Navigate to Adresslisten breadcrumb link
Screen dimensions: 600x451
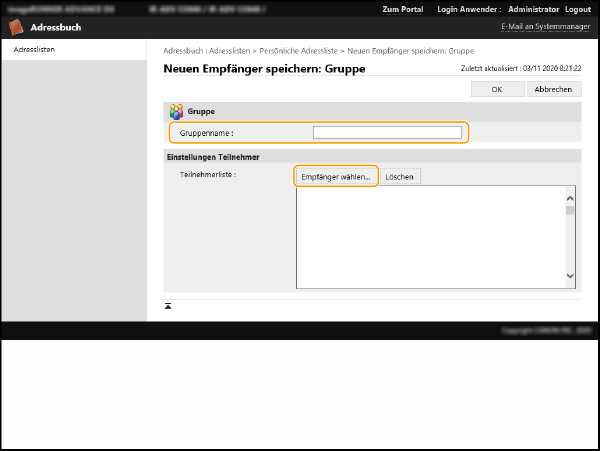(x=231, y=50)
